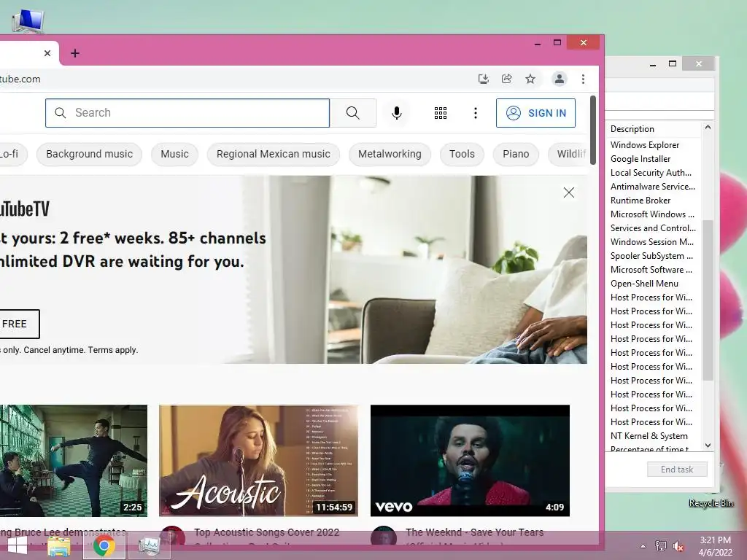Click the muted volume tray icon
Screen dimensions: 747x560
tap(678, 546)
